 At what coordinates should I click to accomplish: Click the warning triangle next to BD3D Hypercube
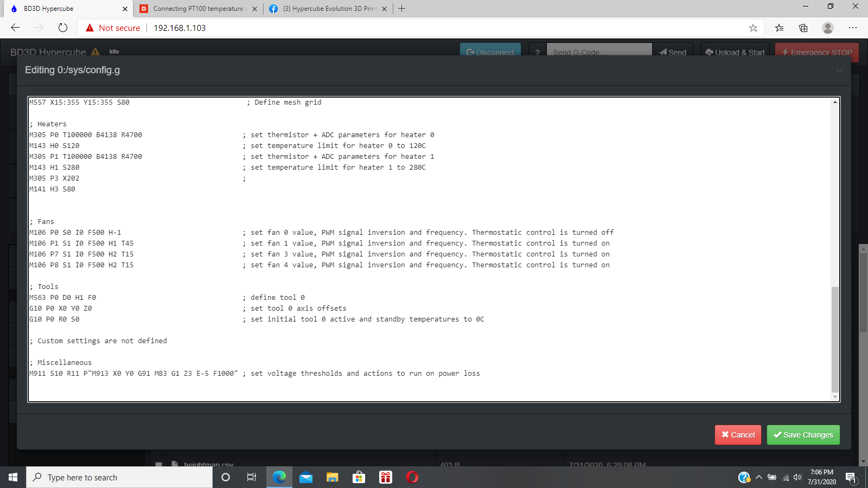(x=95, y=52)
